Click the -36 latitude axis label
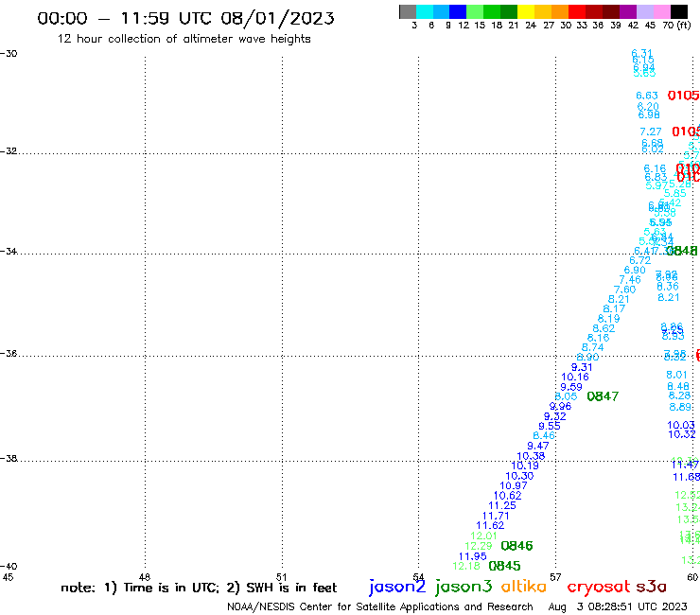The height and width of the screenshot is (615, 700). tap(9, 353)
